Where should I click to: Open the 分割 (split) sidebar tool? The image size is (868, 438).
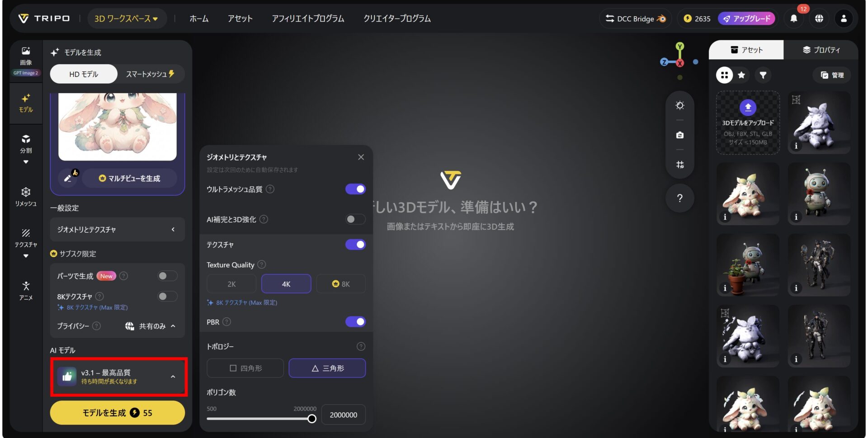[x=26, y=144]
